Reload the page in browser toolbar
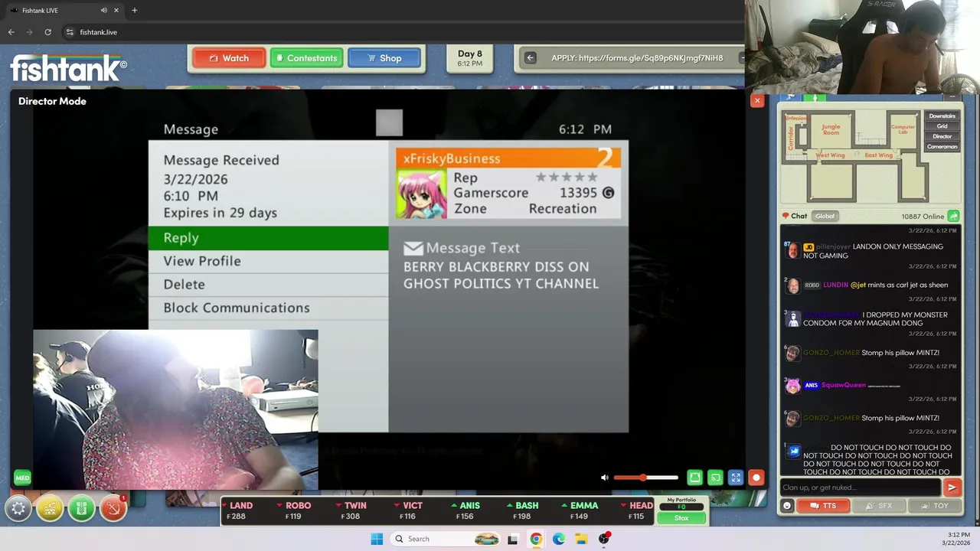Screen dimensions: 980x551 (47, 32)
